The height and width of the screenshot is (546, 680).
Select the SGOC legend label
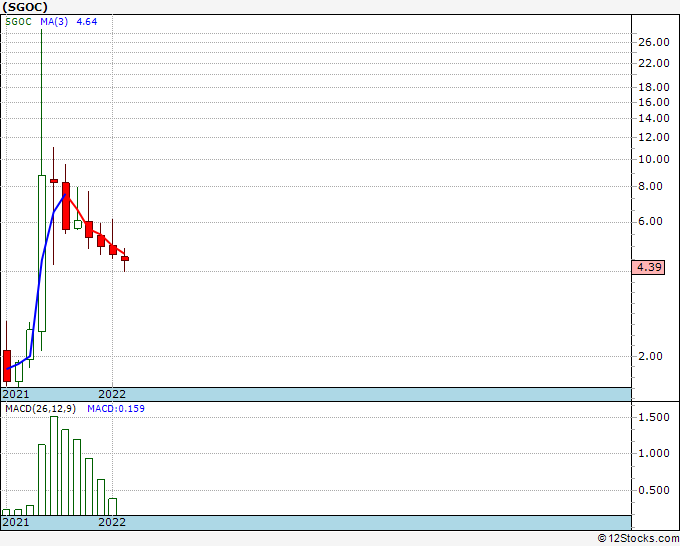(x=18, y=22)
